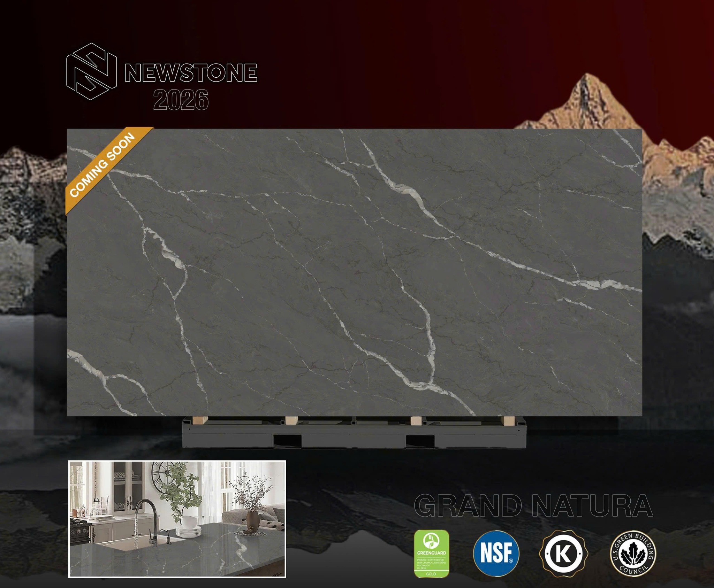714x588 pixels.
Task: Select the 2026 year text
Action: [x=181, y=100]
